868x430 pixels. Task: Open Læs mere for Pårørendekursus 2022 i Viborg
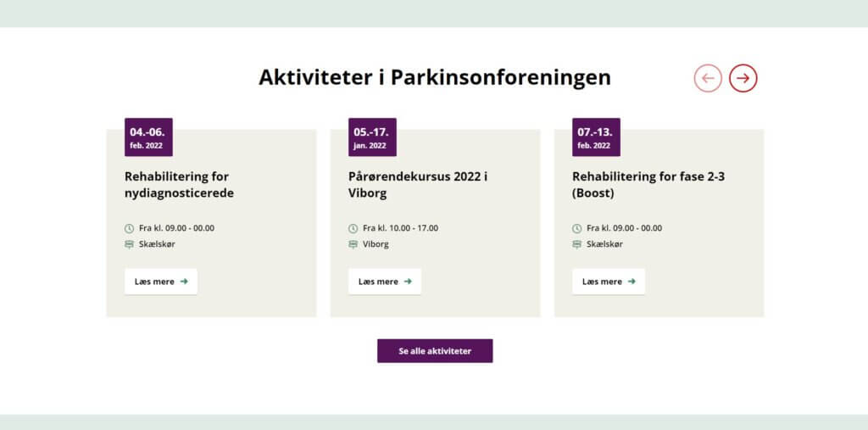click(x=385, y=282)
